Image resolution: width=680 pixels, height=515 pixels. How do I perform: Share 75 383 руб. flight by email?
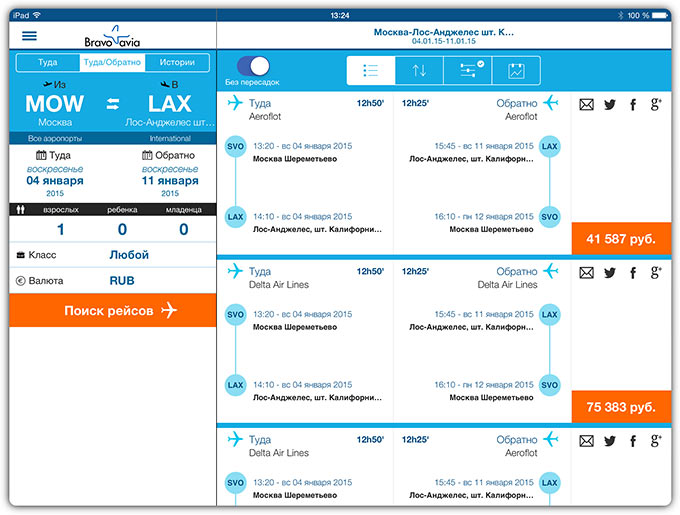click(x=586, y=273)
